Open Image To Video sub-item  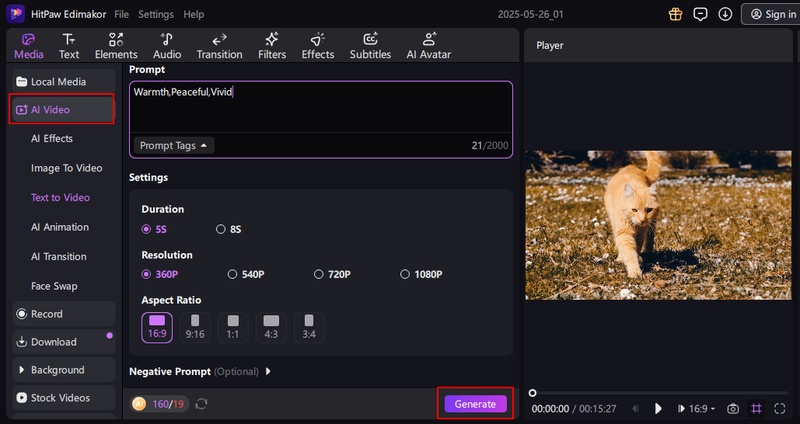pyautogui.click(x=66, y=168)
